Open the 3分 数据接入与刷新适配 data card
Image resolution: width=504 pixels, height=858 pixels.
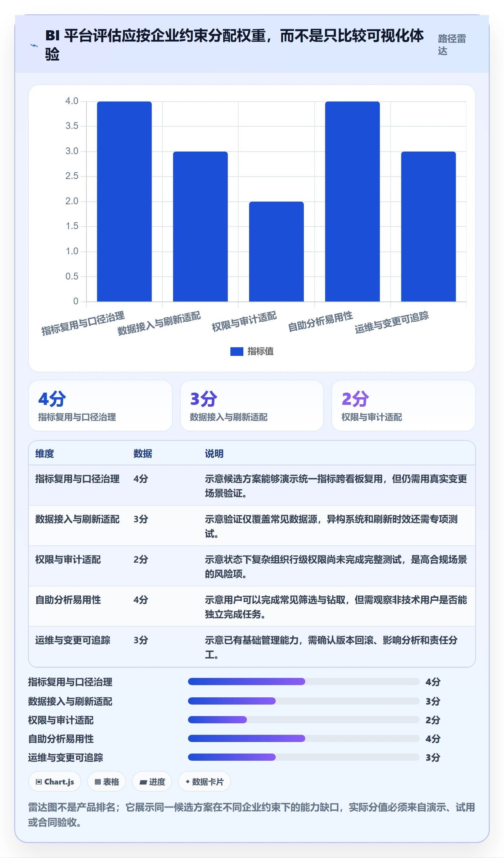tap(252, 406)
